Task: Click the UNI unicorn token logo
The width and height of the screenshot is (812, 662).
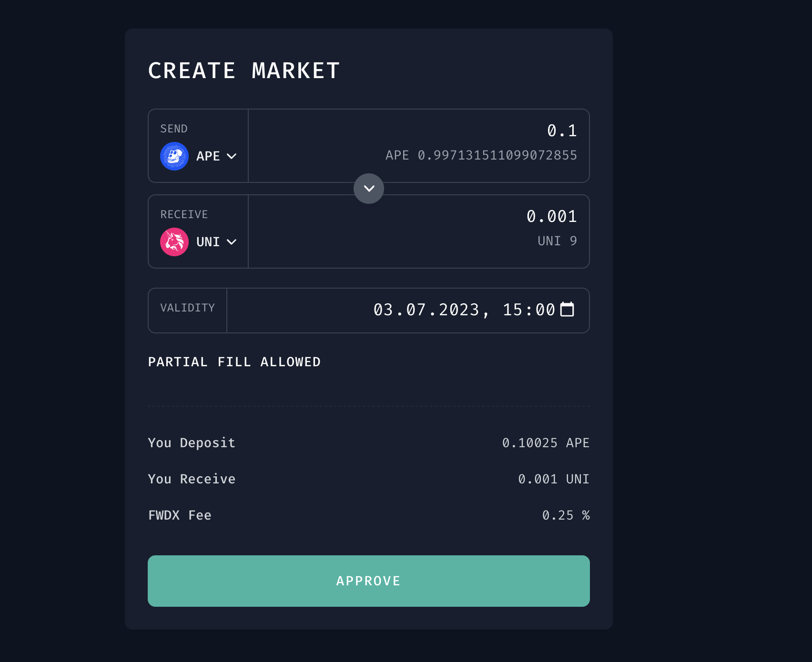Action: [x=174, y=242]
